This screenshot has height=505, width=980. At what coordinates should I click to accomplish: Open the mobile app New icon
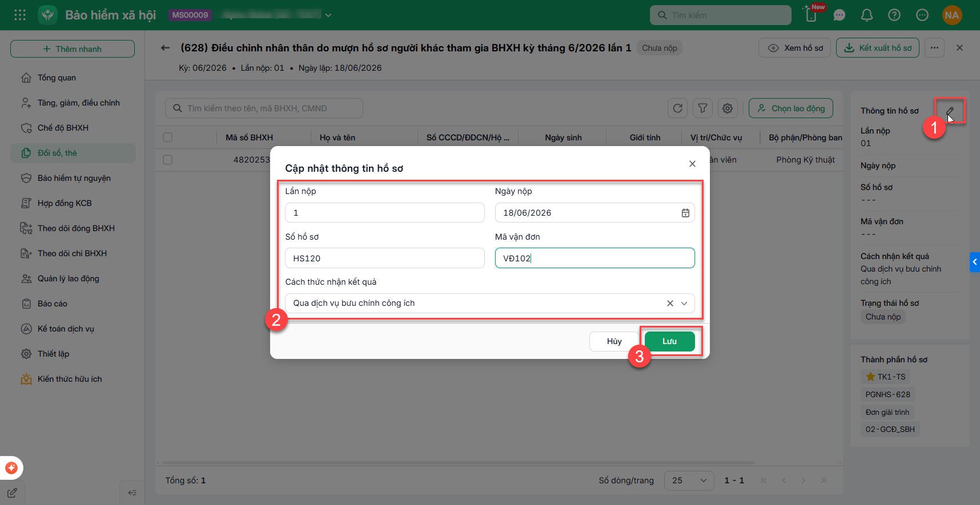pos(812,15)
